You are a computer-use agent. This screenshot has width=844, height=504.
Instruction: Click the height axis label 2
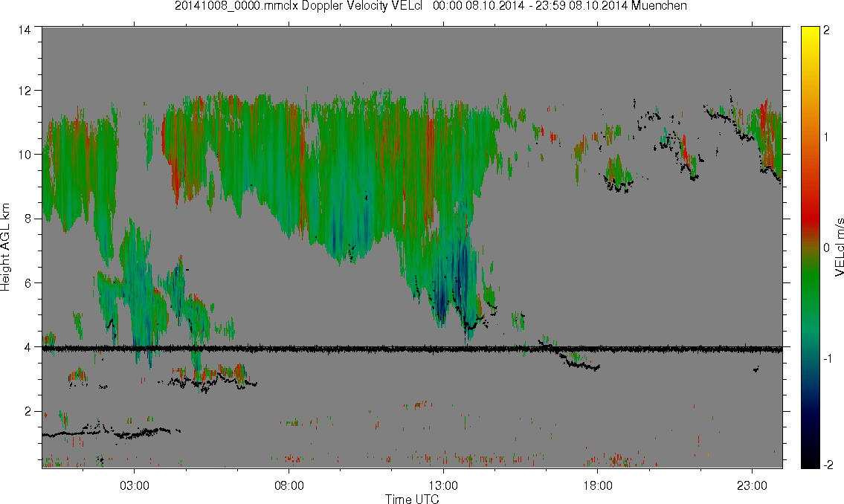tap(28, 412)
